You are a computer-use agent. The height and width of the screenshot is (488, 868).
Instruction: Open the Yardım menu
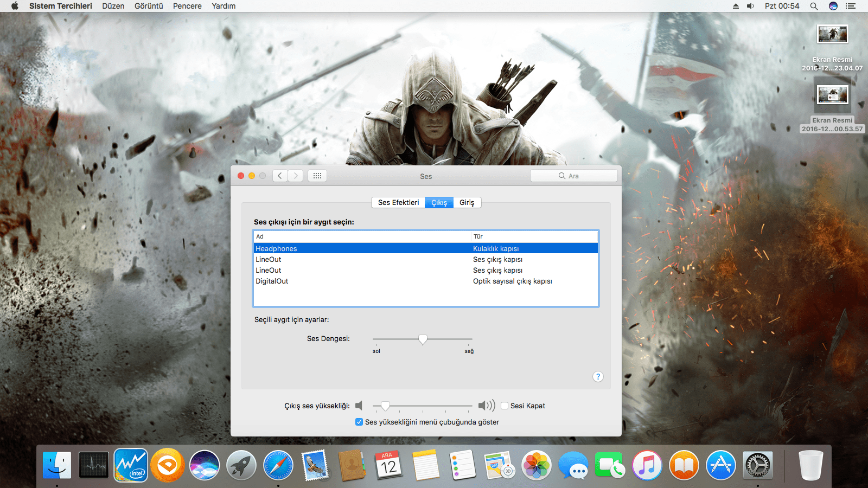point(224,6)
